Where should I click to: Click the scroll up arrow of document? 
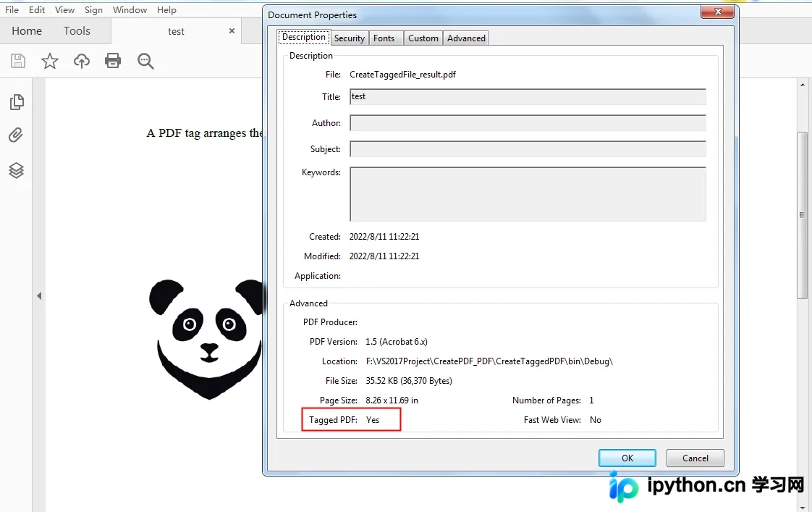(x=803, y=85)
